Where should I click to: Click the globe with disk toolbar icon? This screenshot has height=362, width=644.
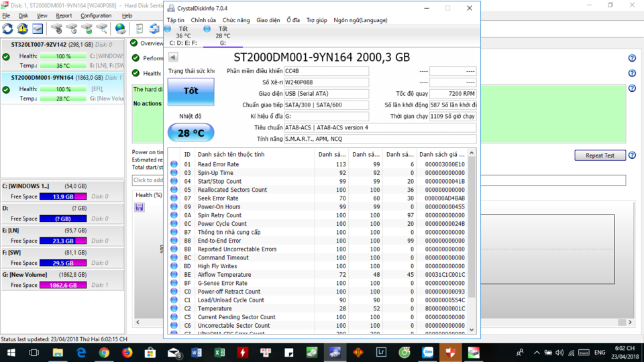[x=120, y=29]
